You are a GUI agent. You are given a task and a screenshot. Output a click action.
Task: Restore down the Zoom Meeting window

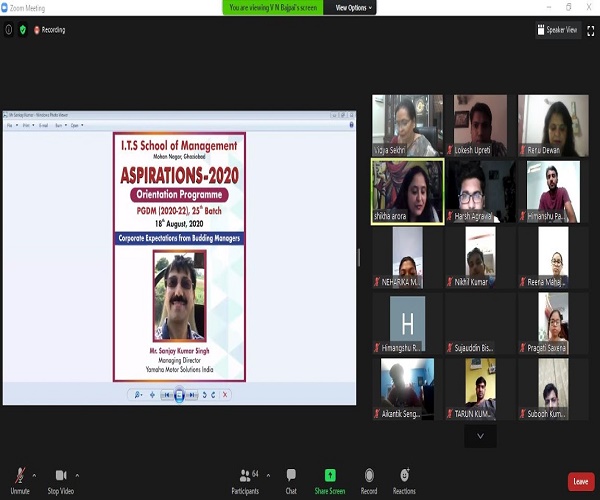(569, 7)
